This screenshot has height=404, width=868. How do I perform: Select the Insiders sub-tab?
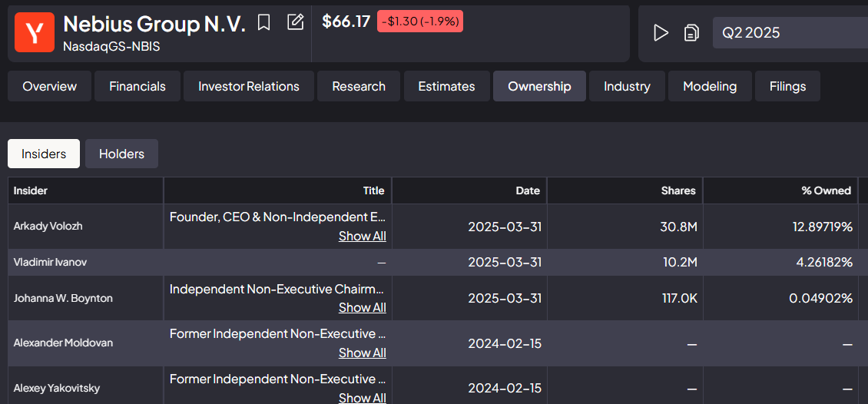(x=44, y=154)
